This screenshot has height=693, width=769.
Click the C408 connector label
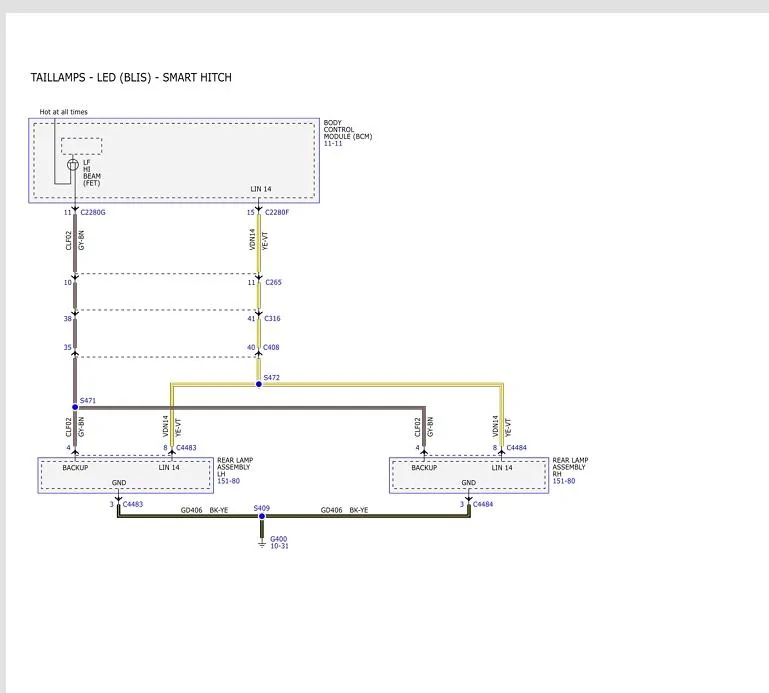tap(273, 348)
